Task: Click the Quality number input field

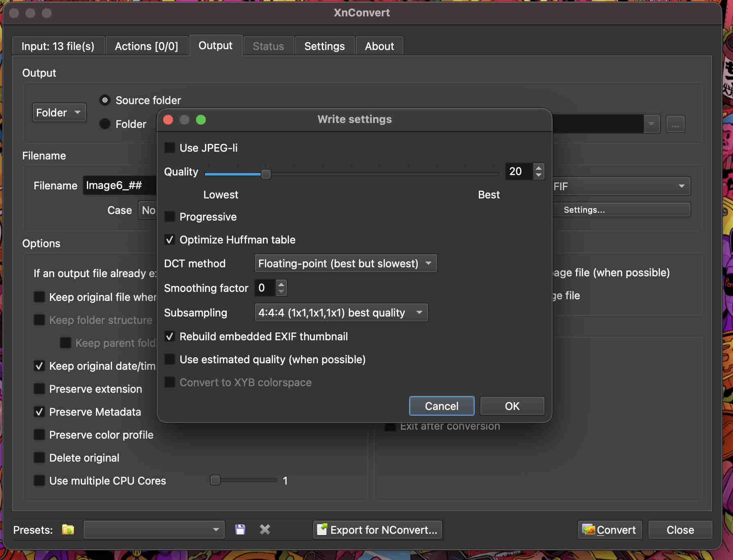Action: [x=519, y=171]
